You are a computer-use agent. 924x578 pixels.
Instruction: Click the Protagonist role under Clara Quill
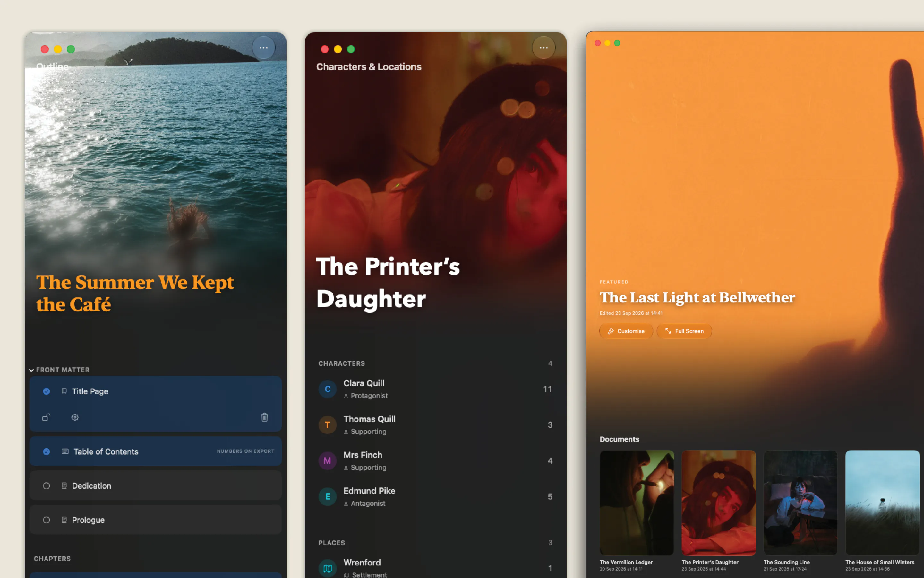point(369,396)
